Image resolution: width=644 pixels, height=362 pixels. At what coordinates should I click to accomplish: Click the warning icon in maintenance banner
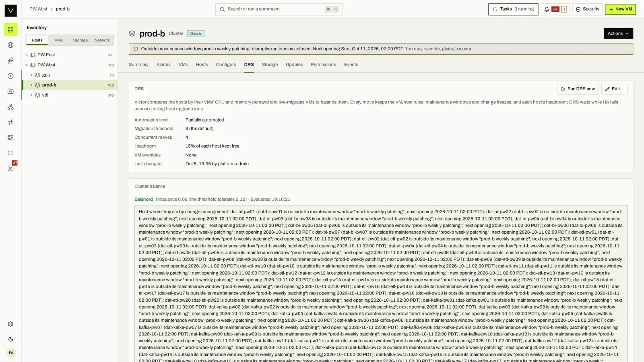[x=136, y=49]
